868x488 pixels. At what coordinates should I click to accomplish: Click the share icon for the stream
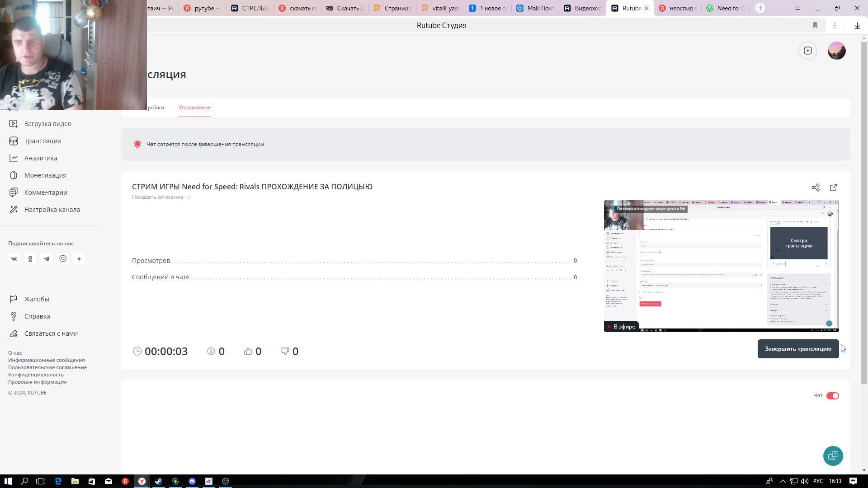click(x=815, y=188)
